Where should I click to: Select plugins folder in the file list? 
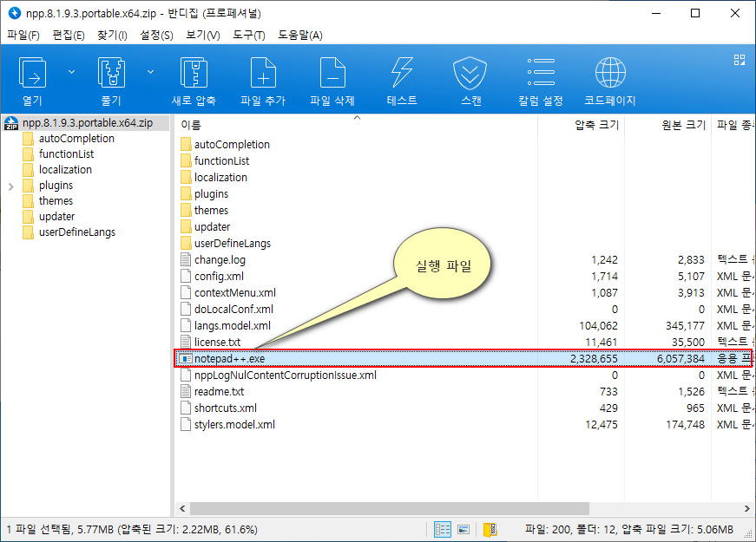tap(211, 193)
